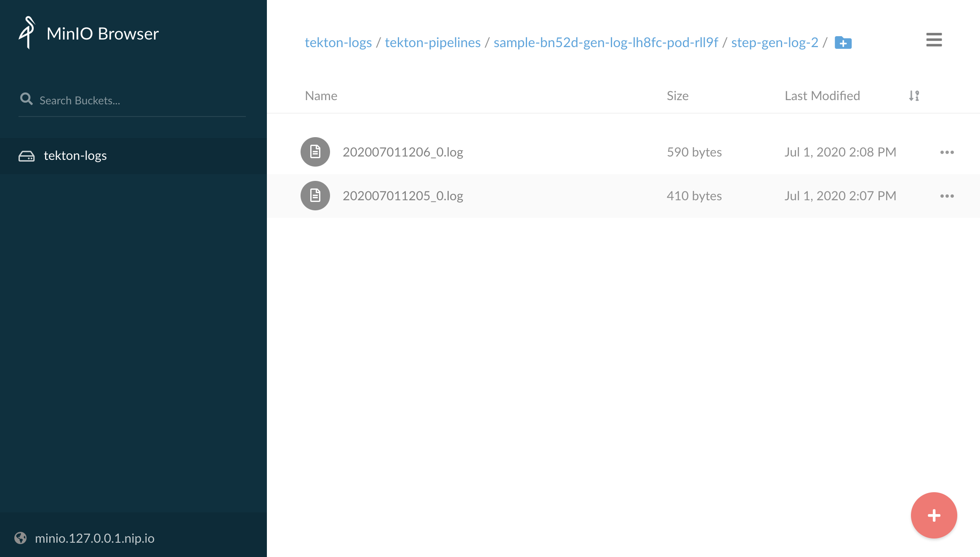The height and width of the screenshot is (557, 980).
Task: Select the tekton-logs bucket in sidebar
Action: 133,156
